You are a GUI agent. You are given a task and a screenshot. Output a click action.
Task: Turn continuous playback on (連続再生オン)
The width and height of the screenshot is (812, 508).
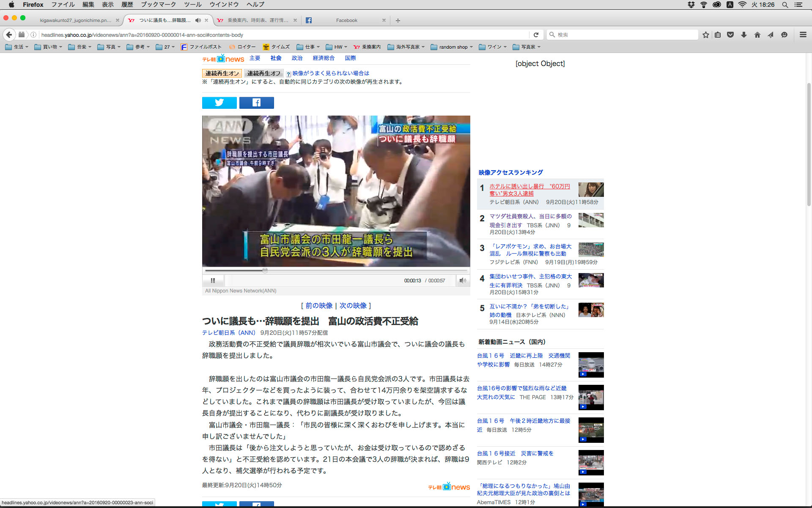click(x=222, y=73)
